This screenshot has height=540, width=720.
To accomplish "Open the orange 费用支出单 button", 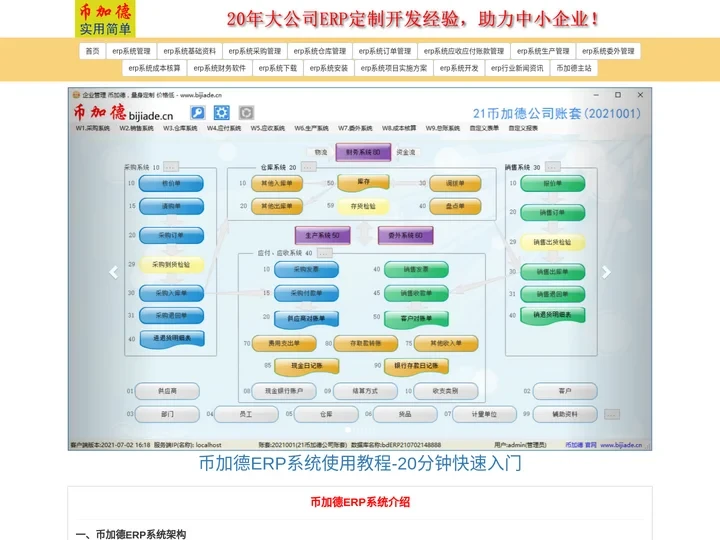I will pyautogui.click(x=284, y=343).
